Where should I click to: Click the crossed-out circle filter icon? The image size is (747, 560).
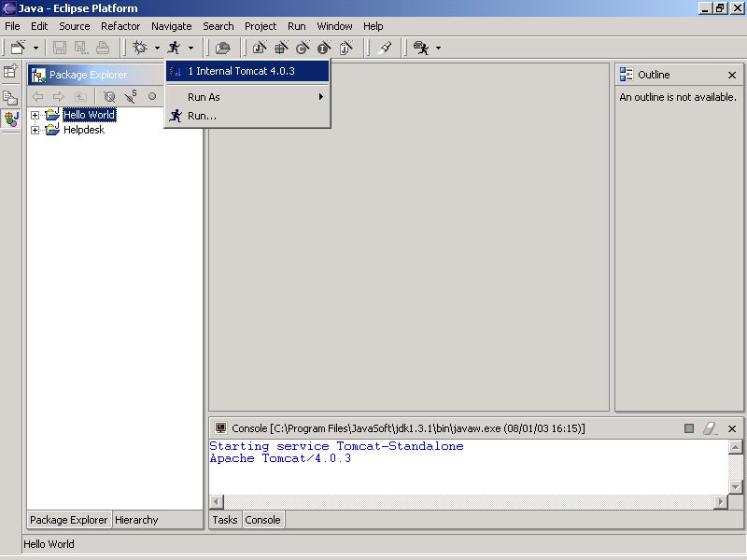109,97
